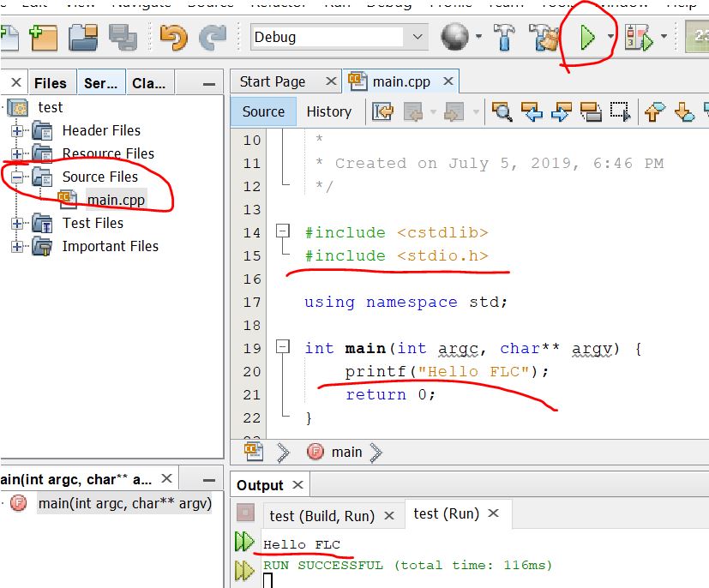Image resolution: width=709 pixels, height=588 pixels.
Task: Click Find Next Occurrence icon
Action: (x=562, y=111)
